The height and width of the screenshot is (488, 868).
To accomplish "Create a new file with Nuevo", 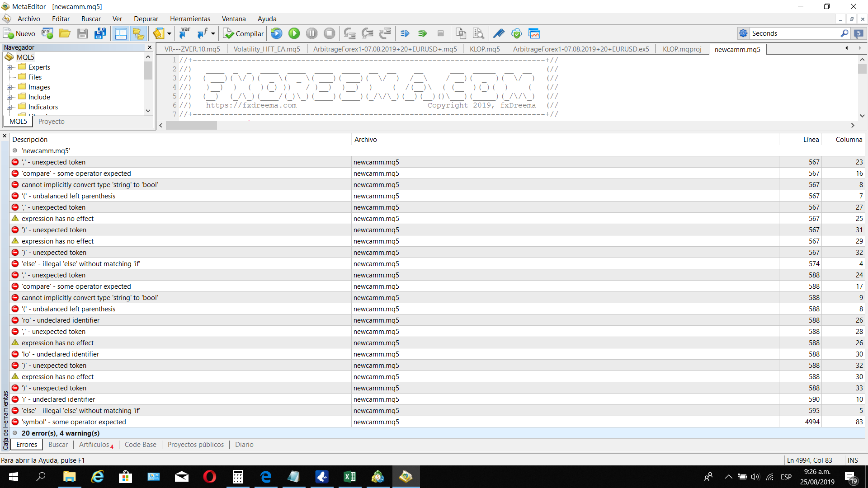I will 19,33.
